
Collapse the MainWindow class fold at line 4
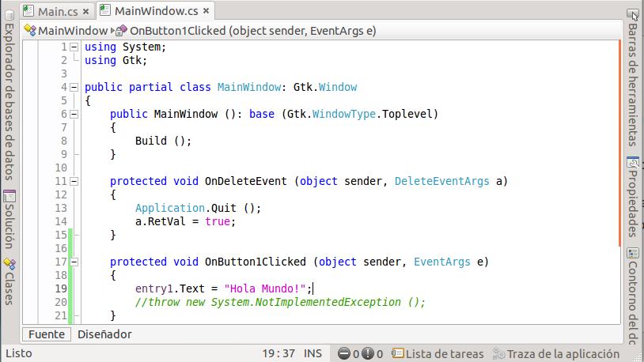[74, 88]
